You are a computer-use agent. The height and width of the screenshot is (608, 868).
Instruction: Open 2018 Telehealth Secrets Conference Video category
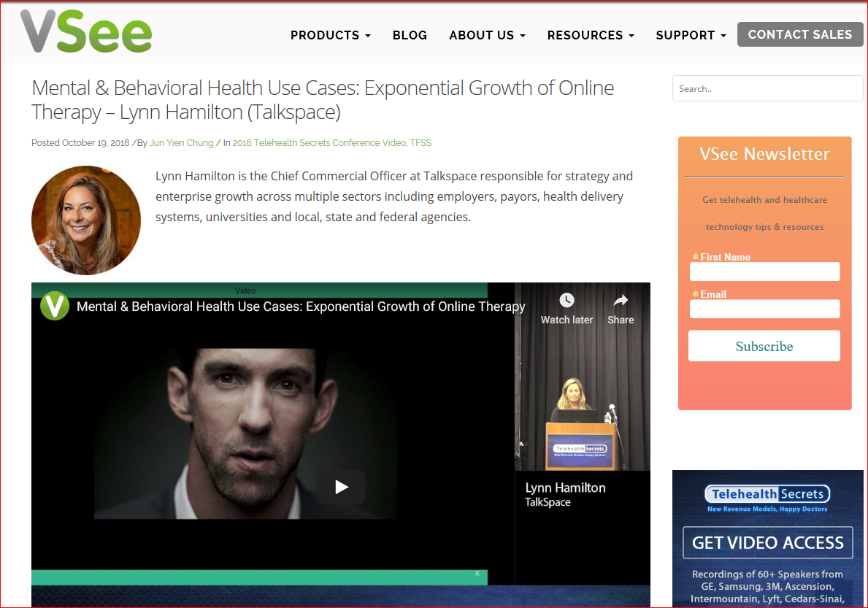coord(319,143)
